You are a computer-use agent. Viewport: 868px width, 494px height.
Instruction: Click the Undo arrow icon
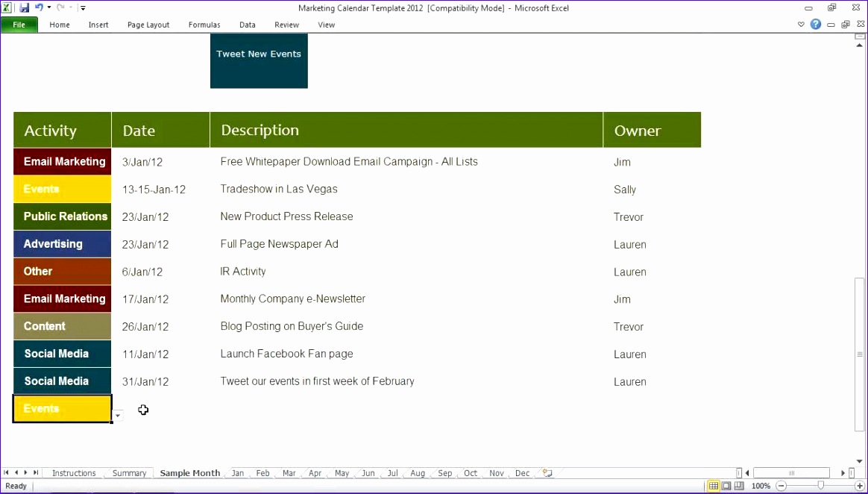39,7
